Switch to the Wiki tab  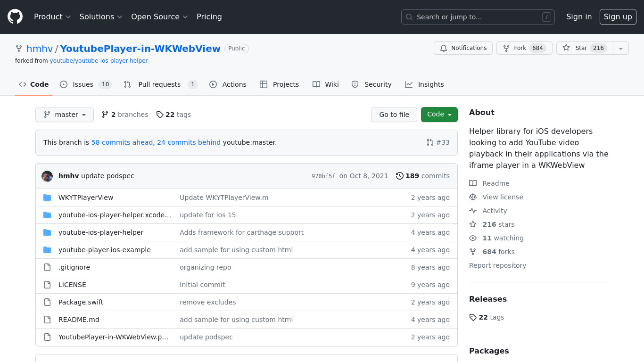(x=326, y=84)
